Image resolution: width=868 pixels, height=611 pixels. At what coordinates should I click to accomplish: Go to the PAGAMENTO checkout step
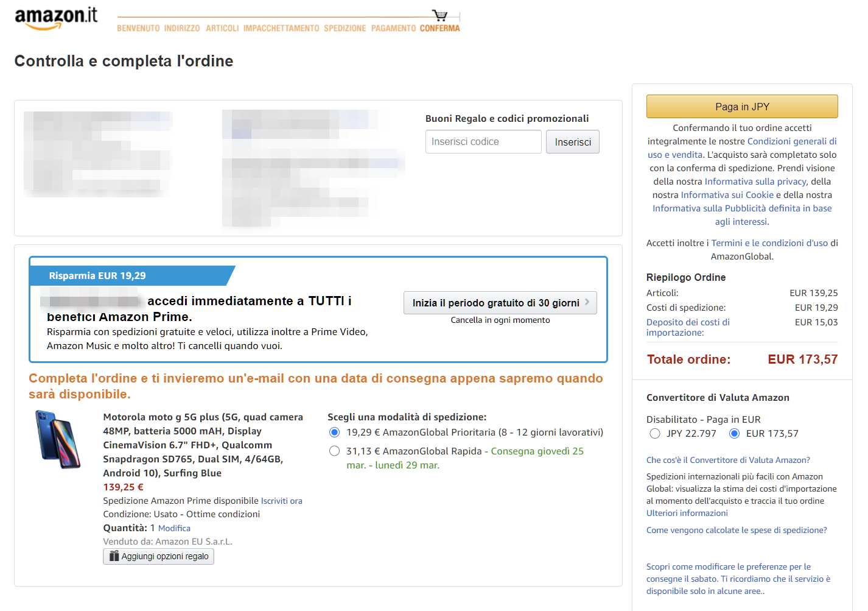(393, 29)
